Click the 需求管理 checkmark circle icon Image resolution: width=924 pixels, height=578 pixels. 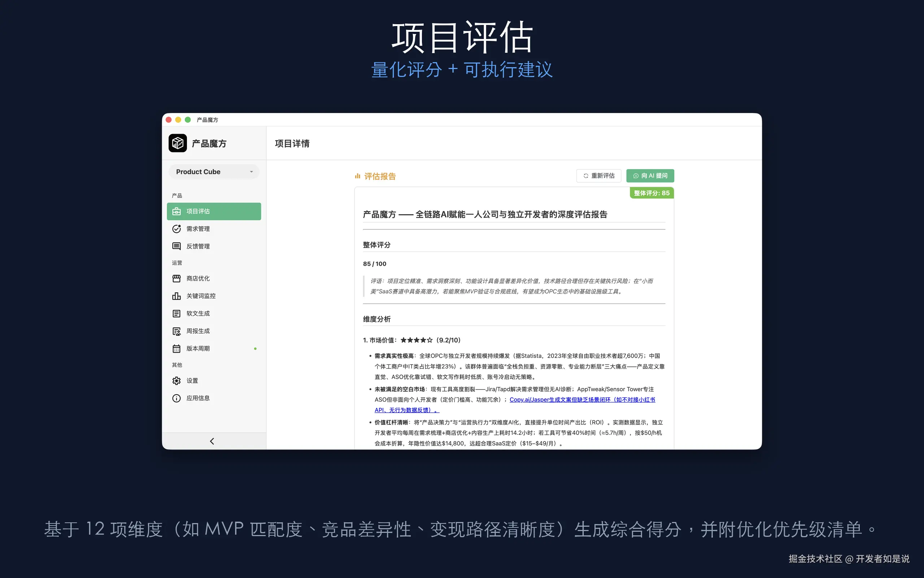click(176, 229)
